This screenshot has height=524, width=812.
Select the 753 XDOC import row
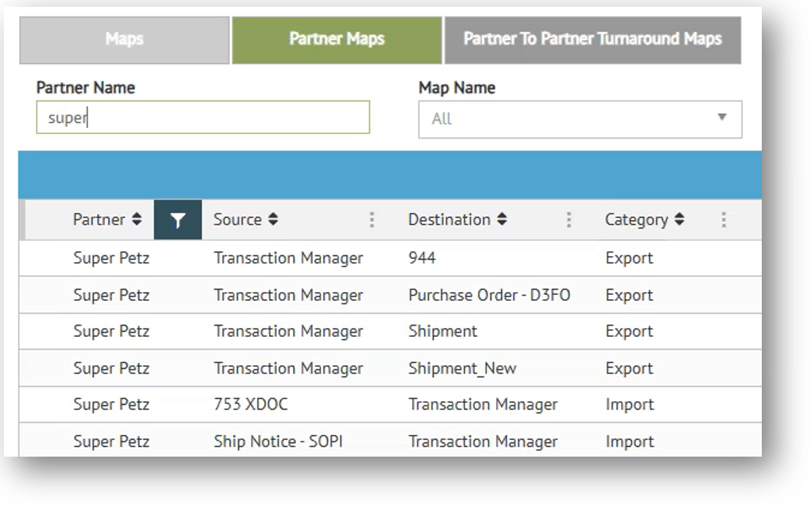[x=250, y=405]
